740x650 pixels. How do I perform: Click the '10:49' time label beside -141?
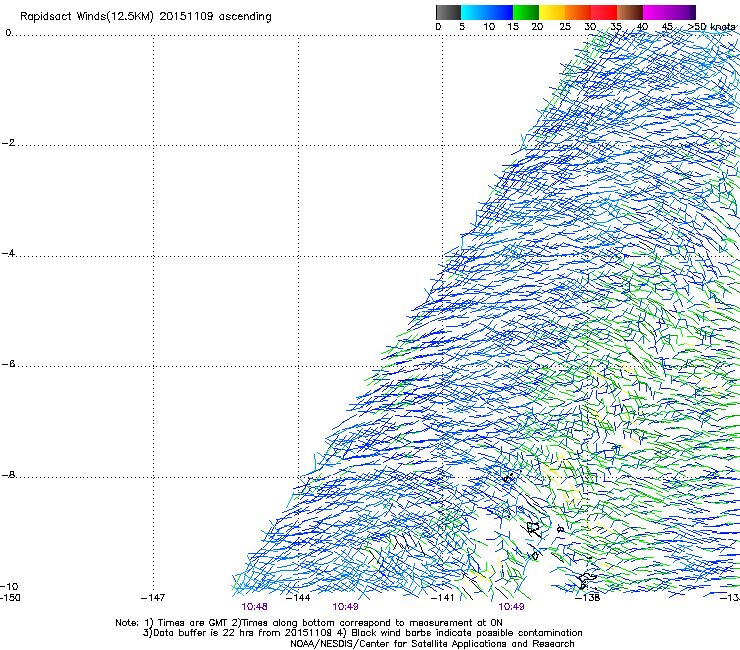click(511, 607)
